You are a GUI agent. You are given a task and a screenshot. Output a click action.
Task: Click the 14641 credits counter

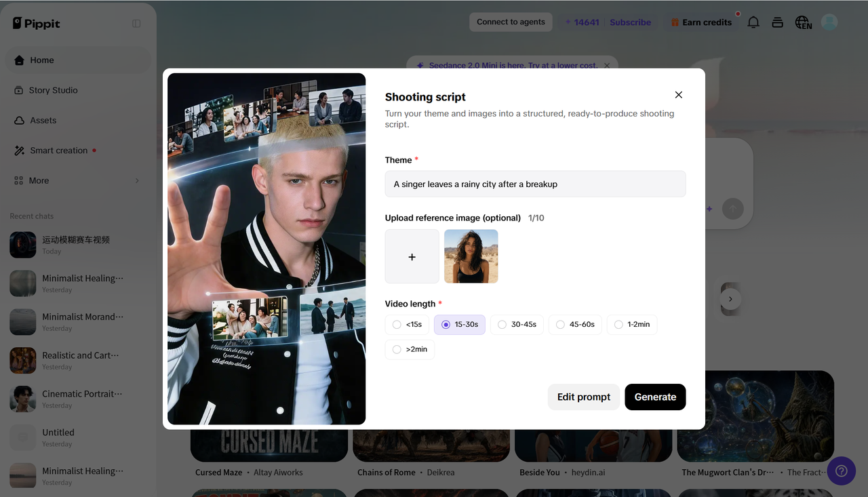583,22
